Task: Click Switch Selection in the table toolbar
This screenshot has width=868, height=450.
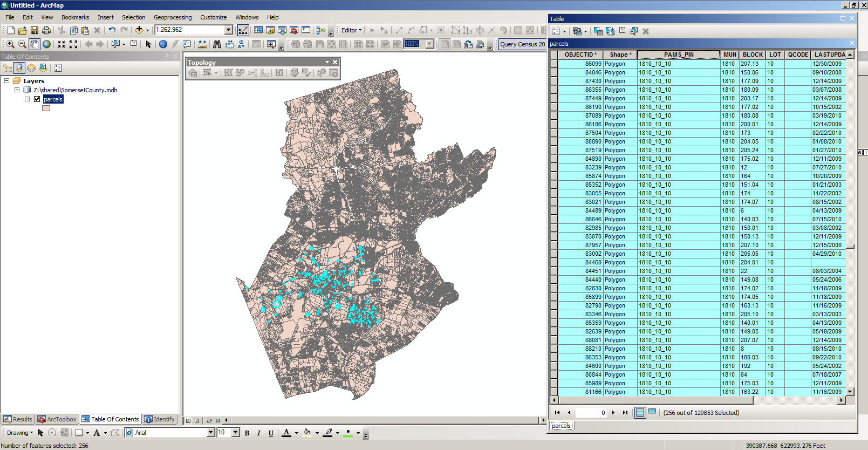Action: point(610,31)
